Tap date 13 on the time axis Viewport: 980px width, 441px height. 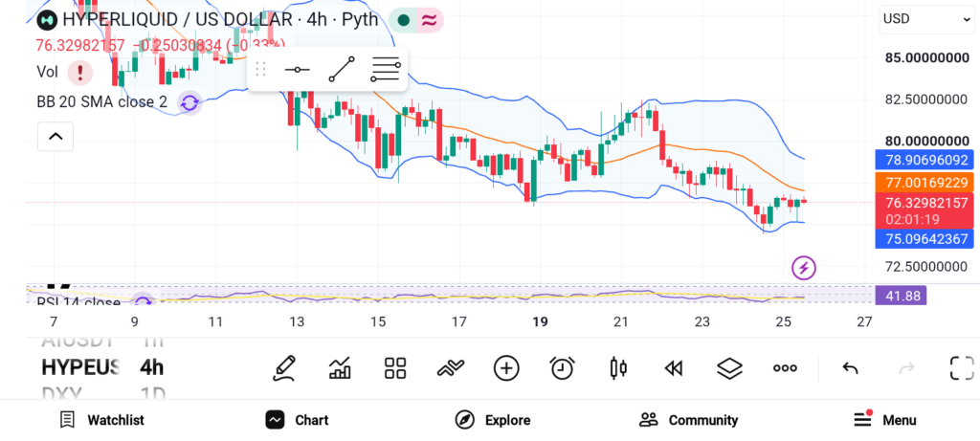[x=297, y=321]
